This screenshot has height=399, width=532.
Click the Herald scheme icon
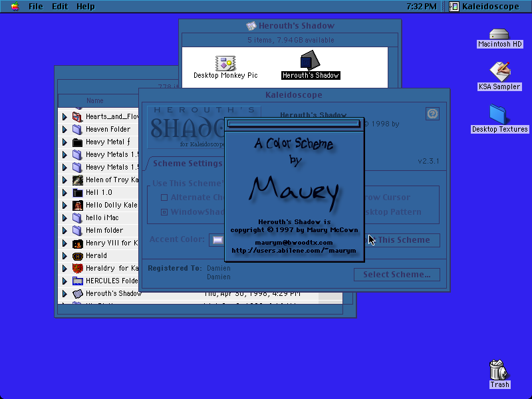point(77,255)
